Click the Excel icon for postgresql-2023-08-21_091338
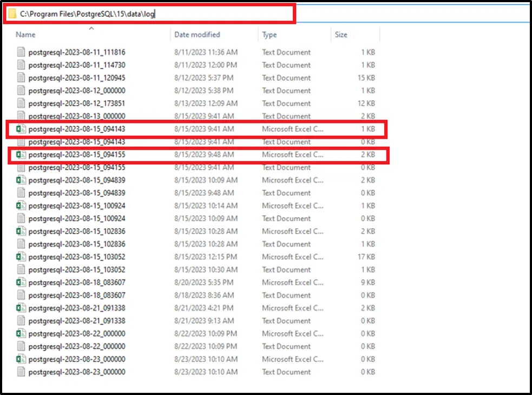Screen dimensions: 532x395 click(x=21, y=308)
